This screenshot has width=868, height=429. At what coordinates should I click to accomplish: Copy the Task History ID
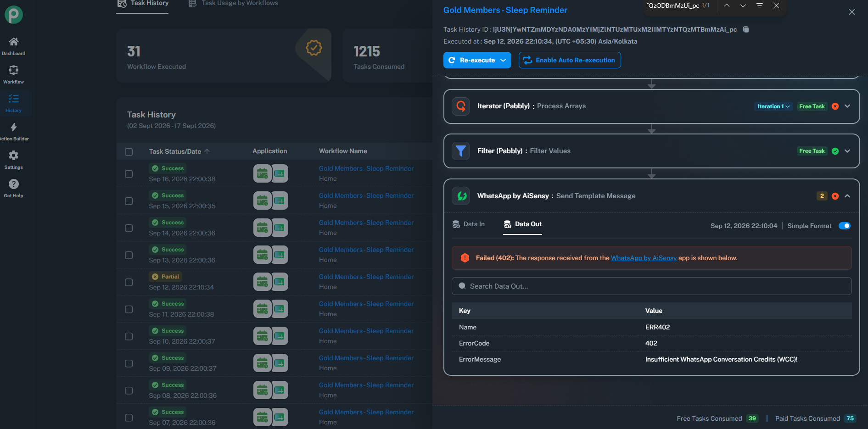click(746, 29)
